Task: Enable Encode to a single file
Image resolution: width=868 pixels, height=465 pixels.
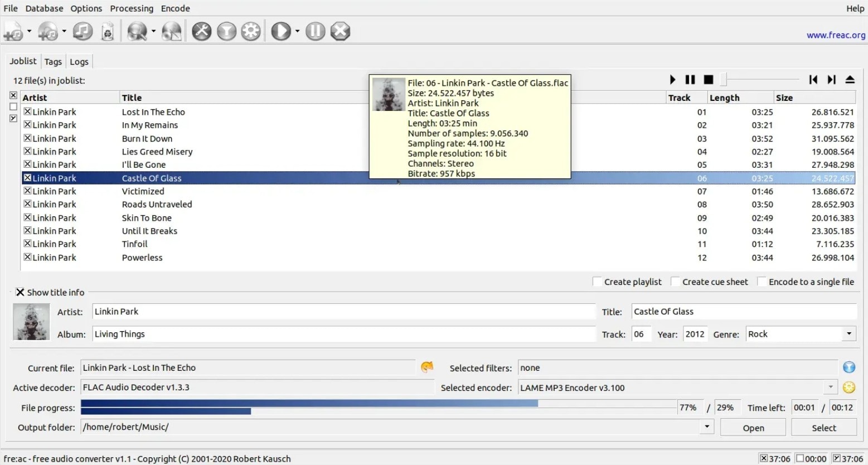Action: (762, 282)
